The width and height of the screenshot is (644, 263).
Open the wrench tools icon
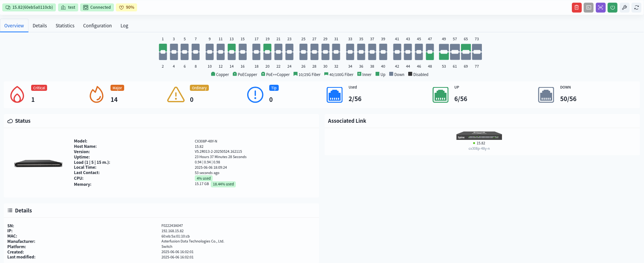pos(624,8)
